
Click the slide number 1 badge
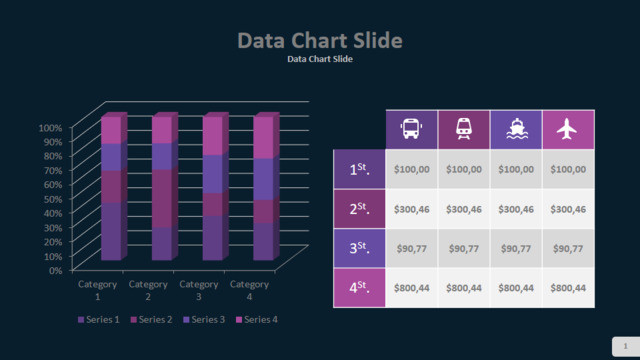tap(626, 347)
